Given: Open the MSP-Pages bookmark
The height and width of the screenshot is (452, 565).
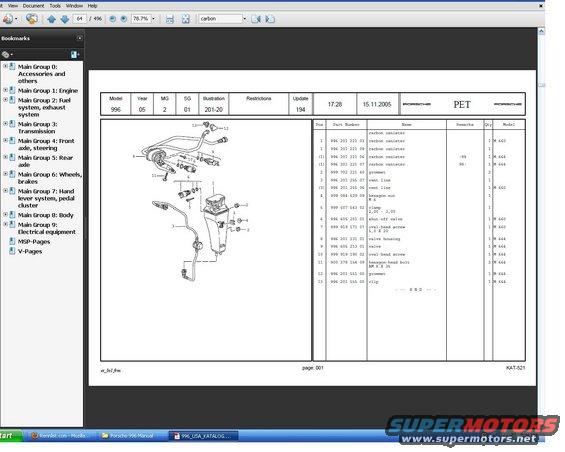Looking at the screenshot, I should click(x=34, y=242).
